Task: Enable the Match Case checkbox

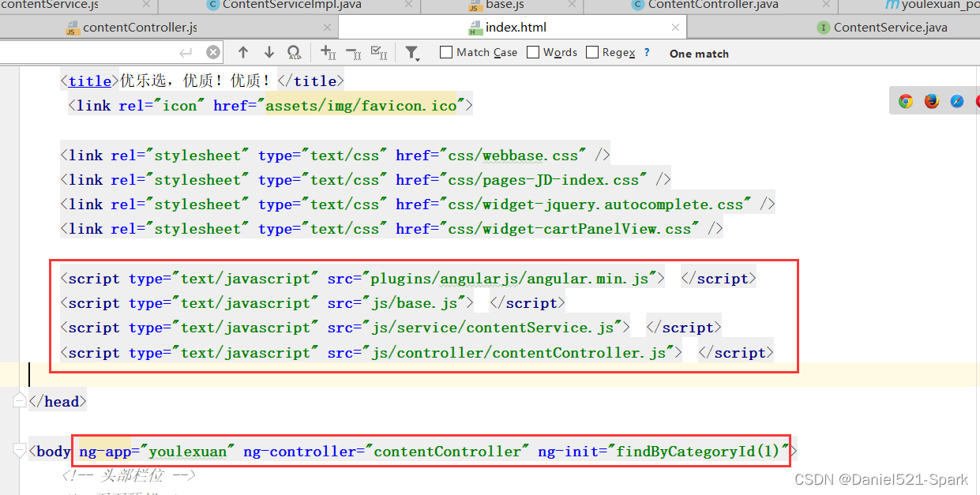Action: coord(446,52)
